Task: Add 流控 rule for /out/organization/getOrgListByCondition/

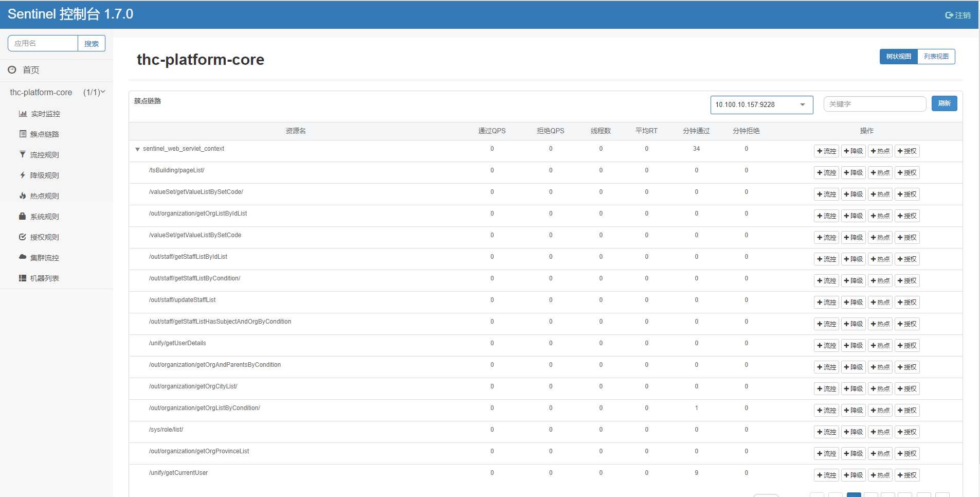Action: [827, 411]
